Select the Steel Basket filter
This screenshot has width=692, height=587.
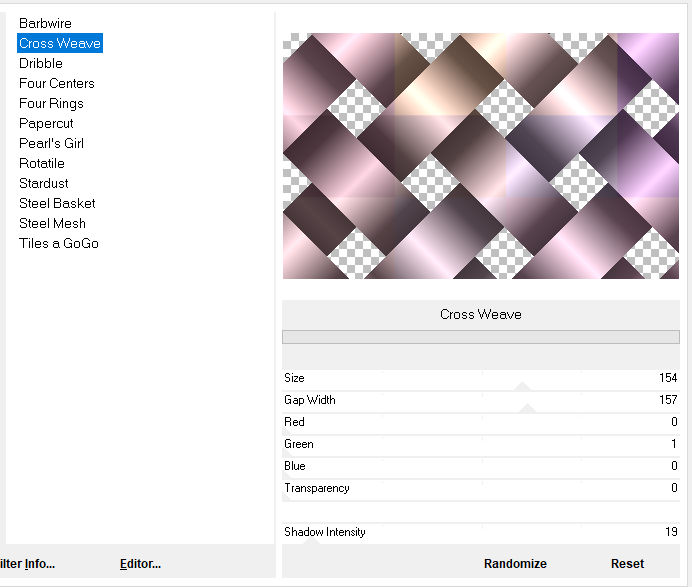pyautogui.click(x=57, y=203)
